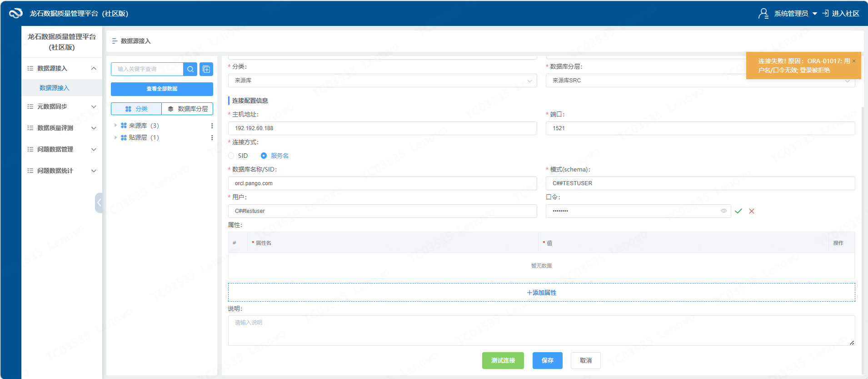Click the search magnifier icon
The image size is (868, 379).
(x=190, y=69)
